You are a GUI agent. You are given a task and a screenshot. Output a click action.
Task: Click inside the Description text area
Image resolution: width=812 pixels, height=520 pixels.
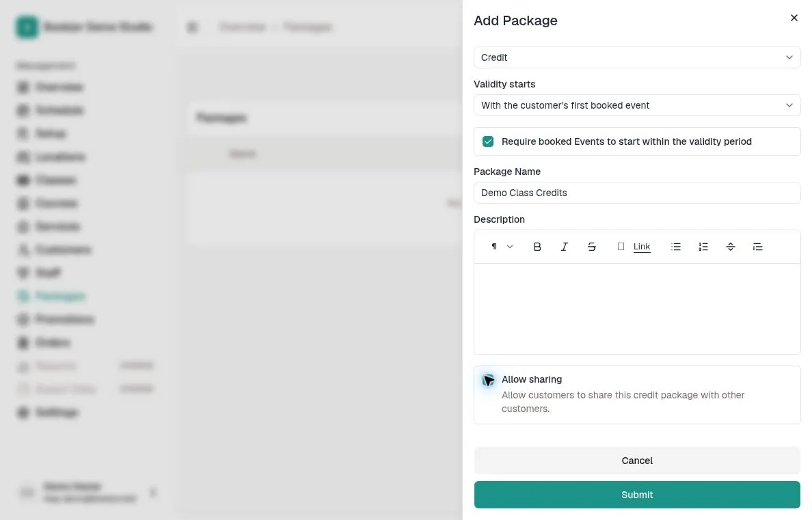[x=637, y=309]
